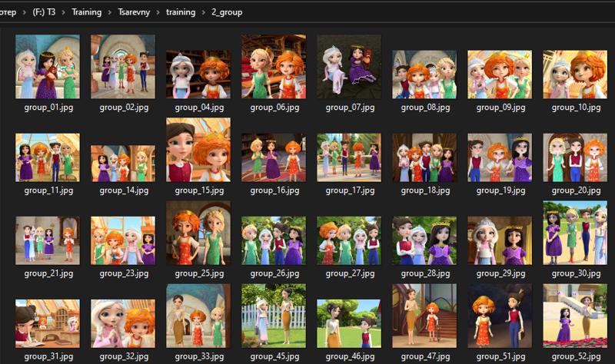Select the group_01.jpg thumbnail
This screenshot has height=364, width=615.
coord(48,66)
